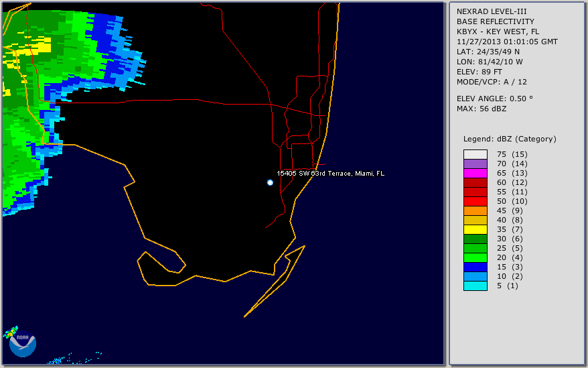
Task: Select the 40 dBZ gold legend swatch
Action: coord(475,220)
